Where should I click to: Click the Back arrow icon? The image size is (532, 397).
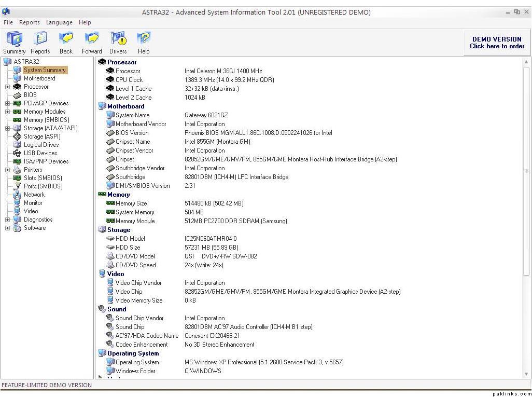coord(66,39)
